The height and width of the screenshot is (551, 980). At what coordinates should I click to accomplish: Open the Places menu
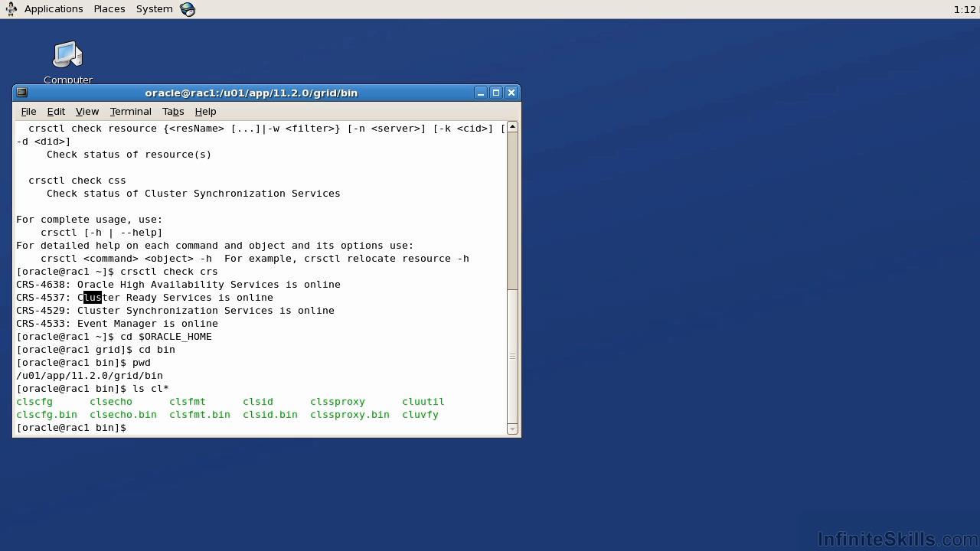coord(109,9)
